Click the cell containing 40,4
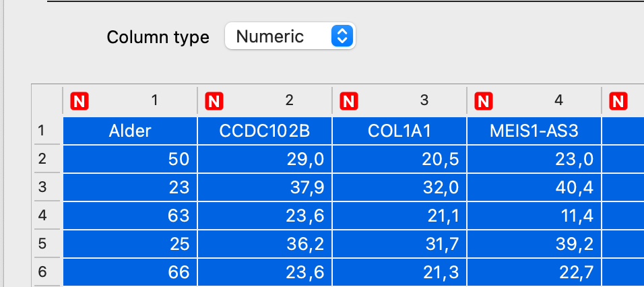 click(534, 187)
